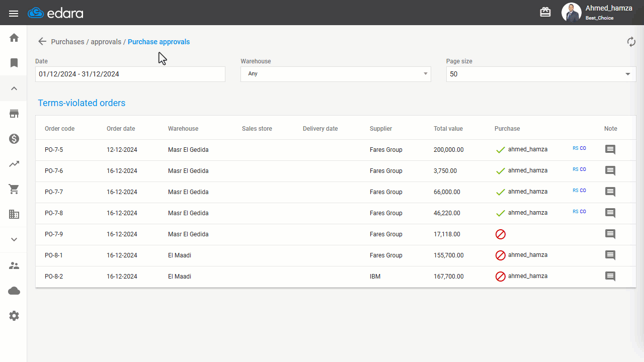Click the edara logo
Screen dimensions: 644x362
point(55,13)
